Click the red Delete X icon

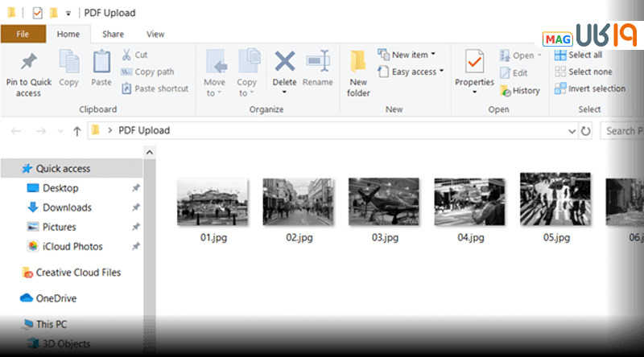coord(284,62)
